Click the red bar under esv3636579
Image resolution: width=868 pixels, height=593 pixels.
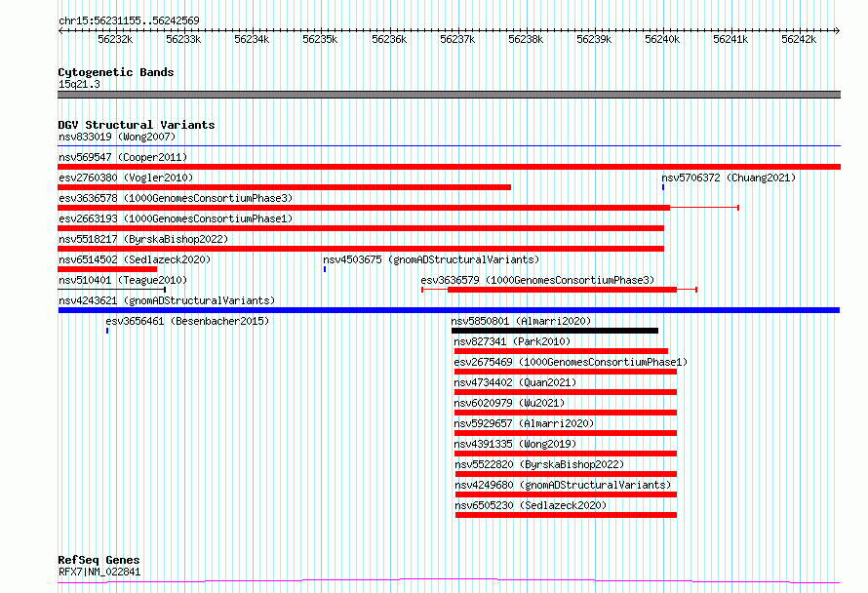click(562, 290)
